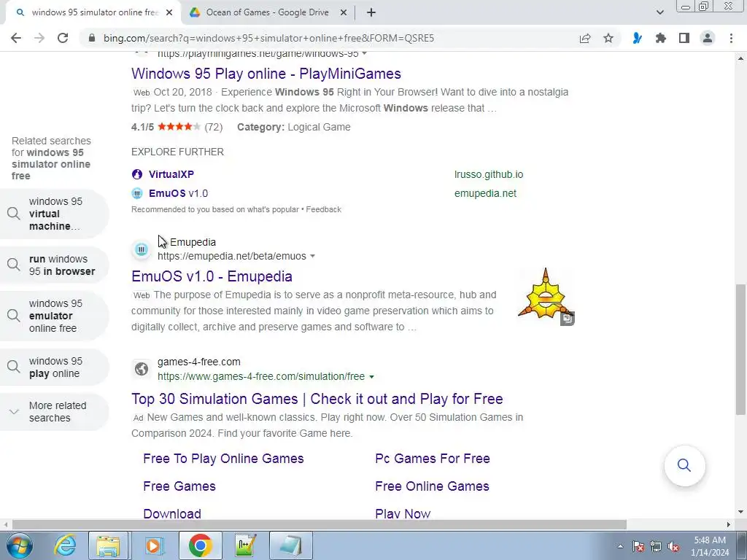Screen dimensions: 747x560
Task: Click the muted volume tray icon
Action: click(673, 547)
